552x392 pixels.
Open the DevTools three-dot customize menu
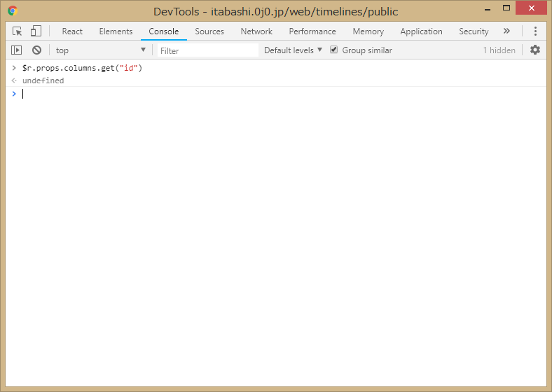(x=535, y=31)
